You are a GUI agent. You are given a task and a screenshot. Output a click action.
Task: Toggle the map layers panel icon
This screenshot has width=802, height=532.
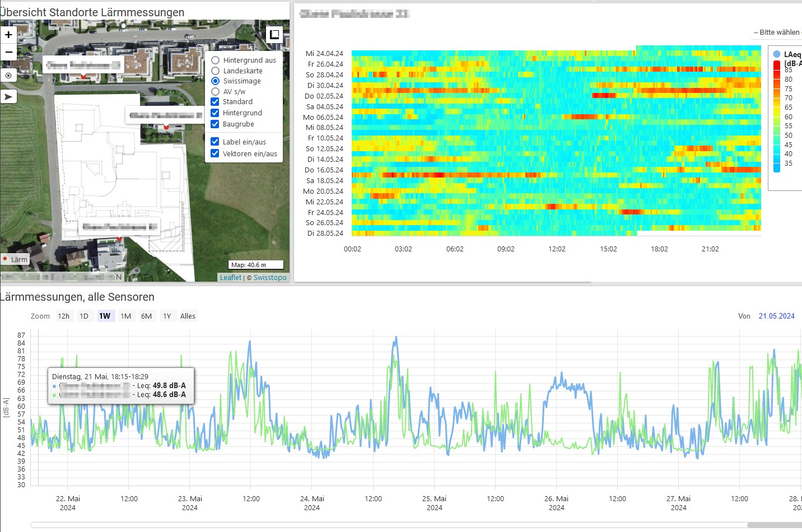point(274,35)
